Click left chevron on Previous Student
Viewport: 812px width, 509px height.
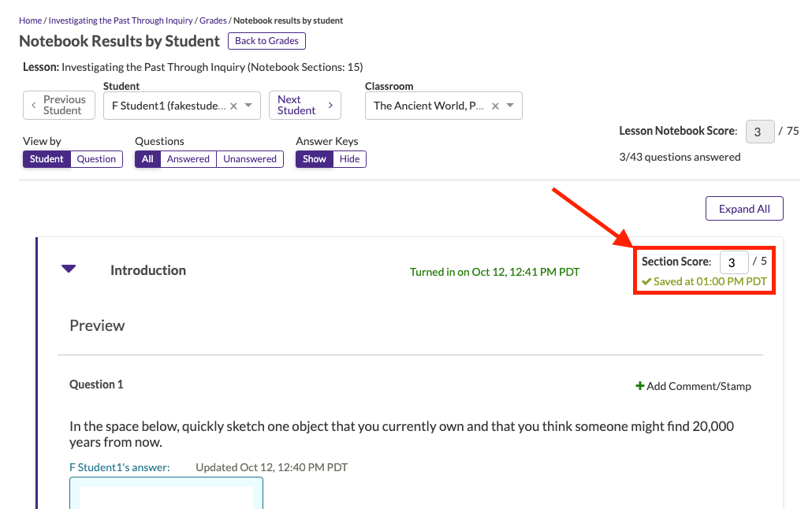(34, 106)
